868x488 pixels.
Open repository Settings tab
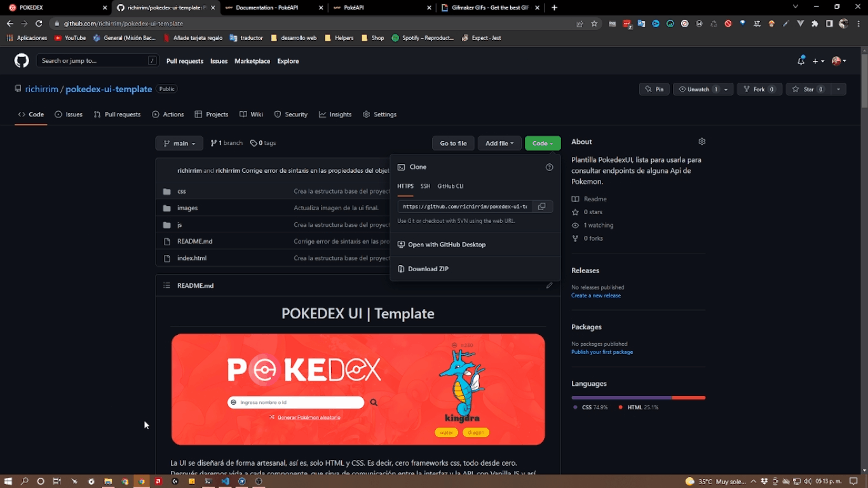[379, 114]
